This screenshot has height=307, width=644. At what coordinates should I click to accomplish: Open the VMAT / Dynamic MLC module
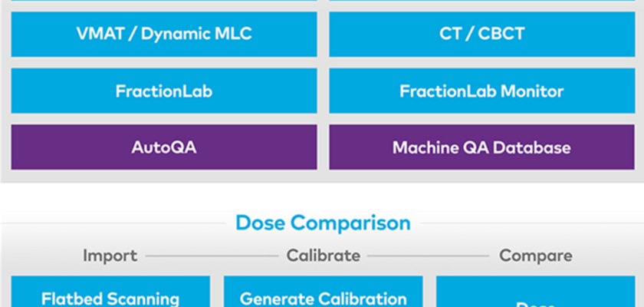click(164, 34)
